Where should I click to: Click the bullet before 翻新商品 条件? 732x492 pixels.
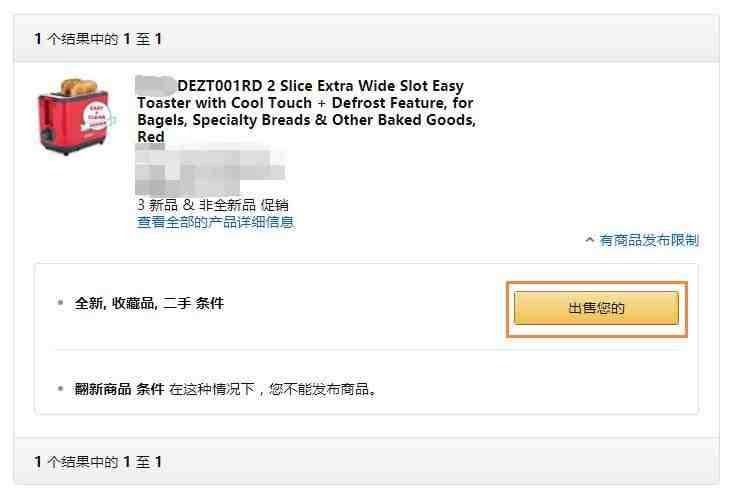(x=60, y=388)
